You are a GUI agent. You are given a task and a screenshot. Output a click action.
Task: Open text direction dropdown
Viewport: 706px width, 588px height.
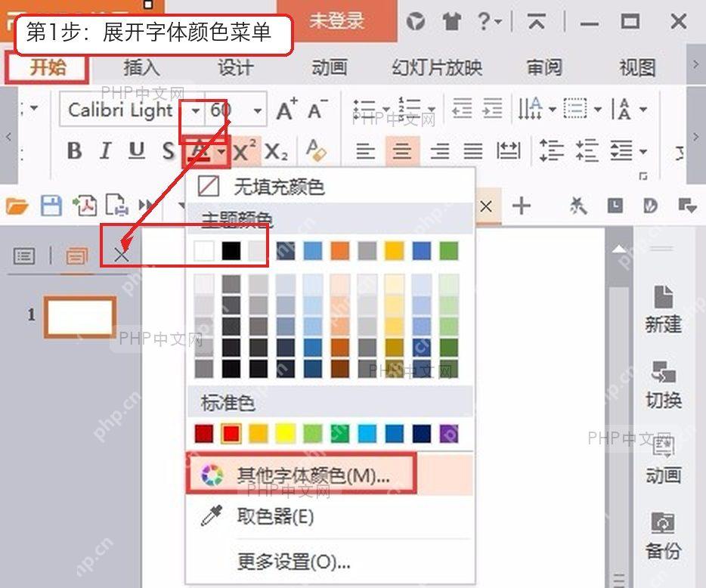click(553, 110)
